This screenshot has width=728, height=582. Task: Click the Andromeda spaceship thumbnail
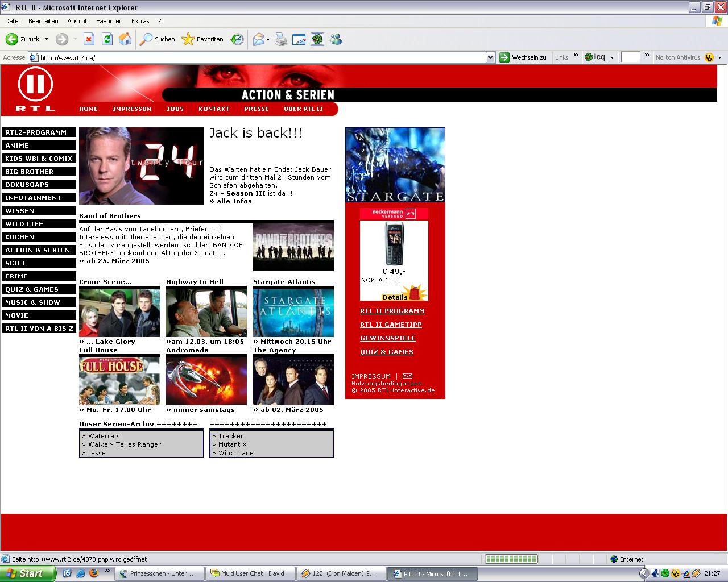tap(206, 380)
